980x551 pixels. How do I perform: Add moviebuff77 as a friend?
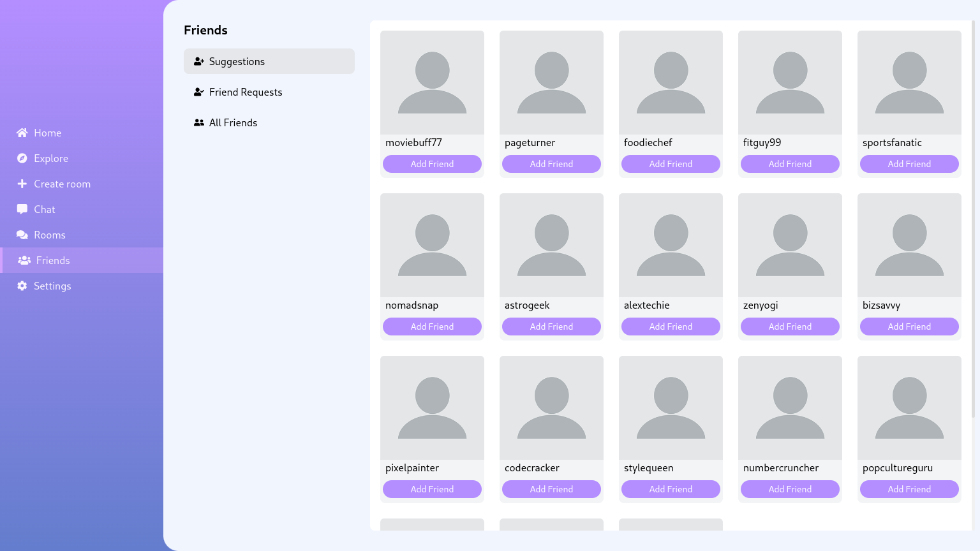[432, 164]
